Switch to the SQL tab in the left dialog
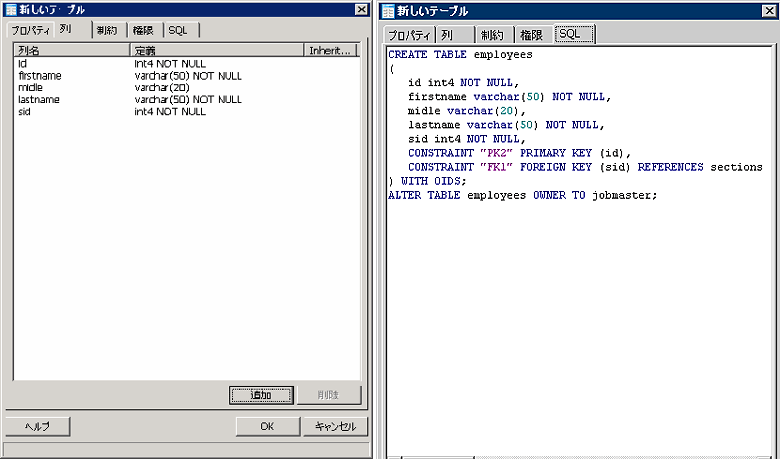The image size is (780, 459). (x=178, y=30)
